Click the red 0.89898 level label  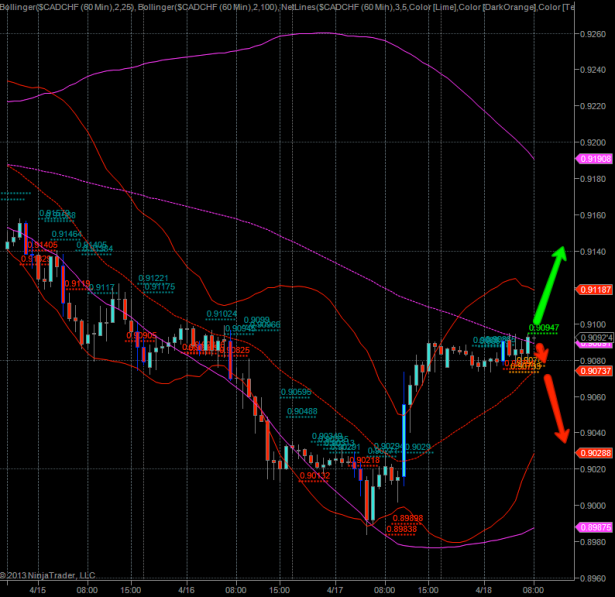406,518
